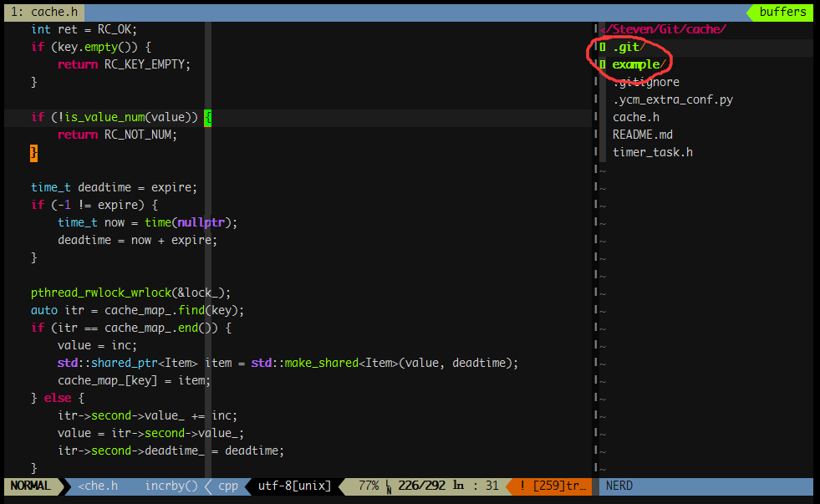820x504 pixels.
Task: Click 'value = itr->second->value_;' line
Action: 150,434
